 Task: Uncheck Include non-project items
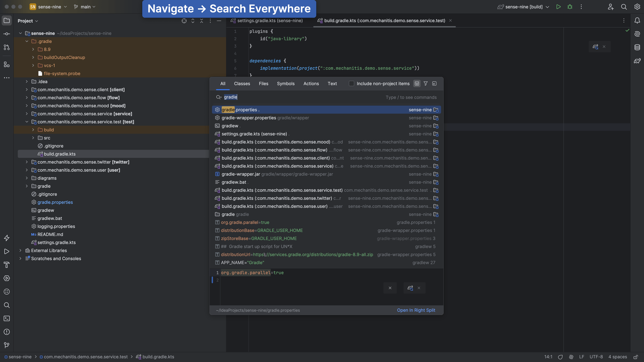[352, 83]
